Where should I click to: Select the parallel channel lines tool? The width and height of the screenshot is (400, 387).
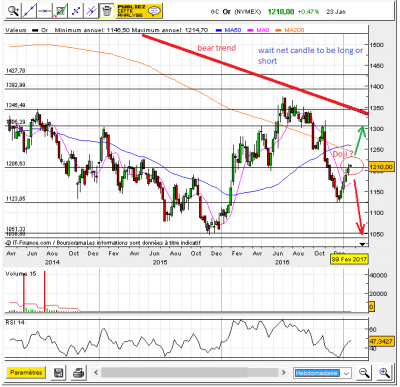pos(91,11)
